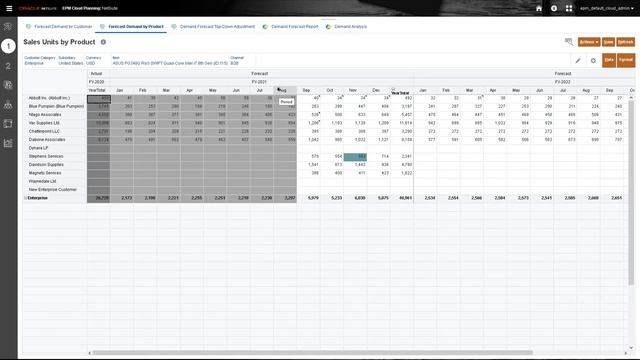
Task: Change Currency USD selection
Action: click(93, 60)
